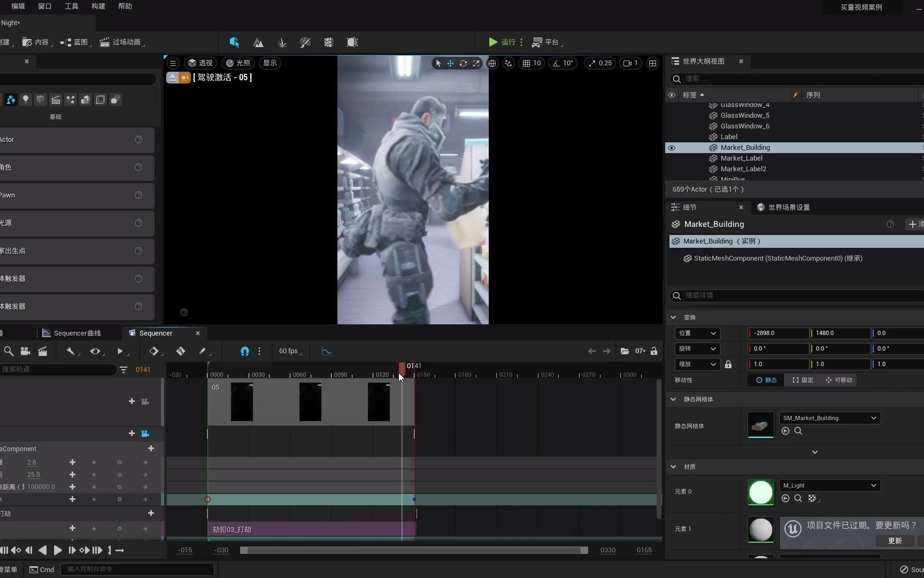The height and width of the screenshot is (578, 924).
Task: Set mobility to Movable
Action: click(x=839, y=381)
